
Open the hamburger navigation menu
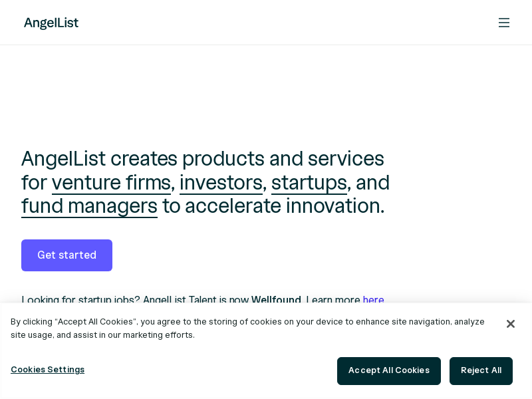504,23
